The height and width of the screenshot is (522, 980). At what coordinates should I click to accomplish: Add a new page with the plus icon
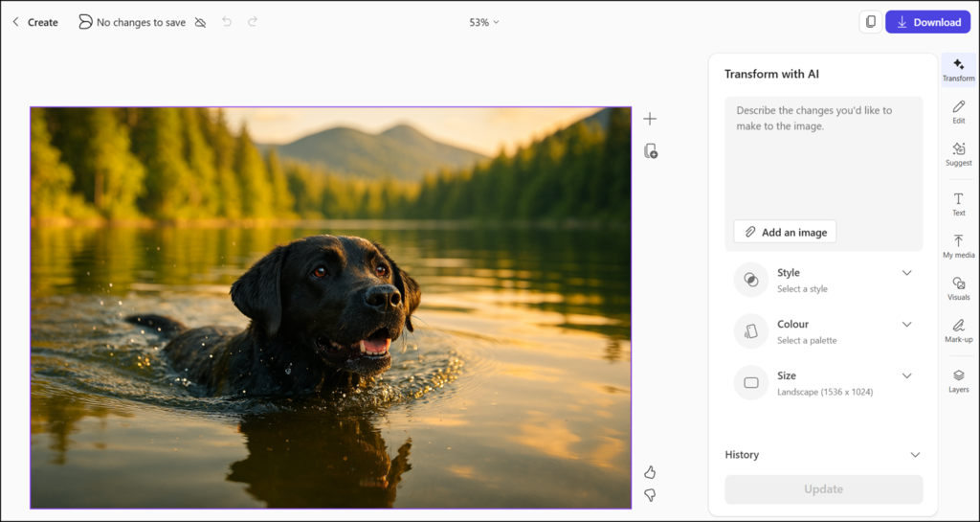650,119
